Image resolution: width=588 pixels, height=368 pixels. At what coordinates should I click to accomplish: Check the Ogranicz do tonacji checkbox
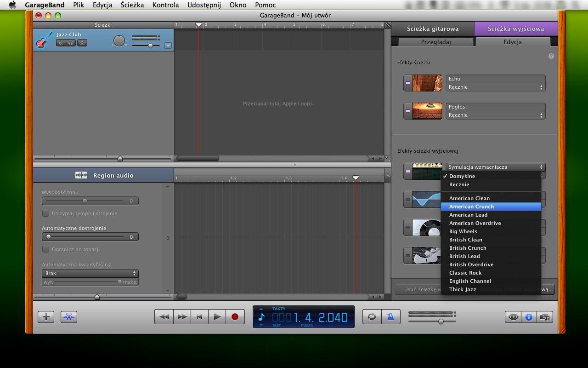(46, 249)
